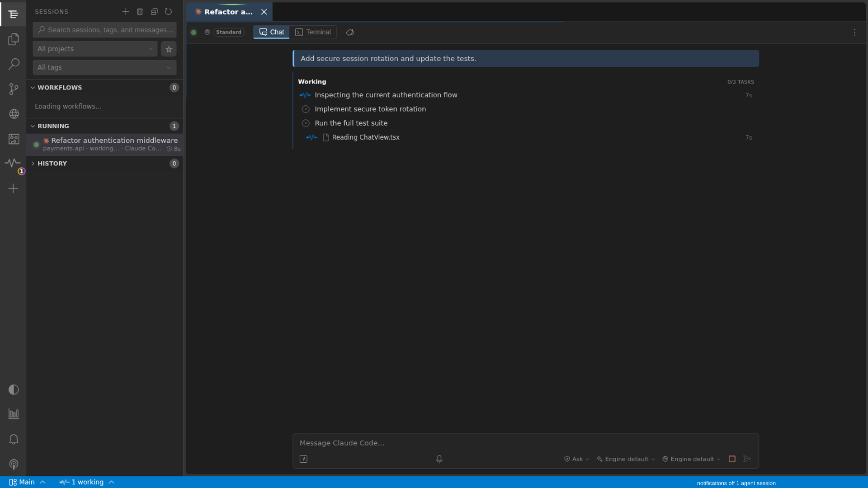The image size is (868, 488).
Task: Open the All projects dropdown
Action: 95,49
